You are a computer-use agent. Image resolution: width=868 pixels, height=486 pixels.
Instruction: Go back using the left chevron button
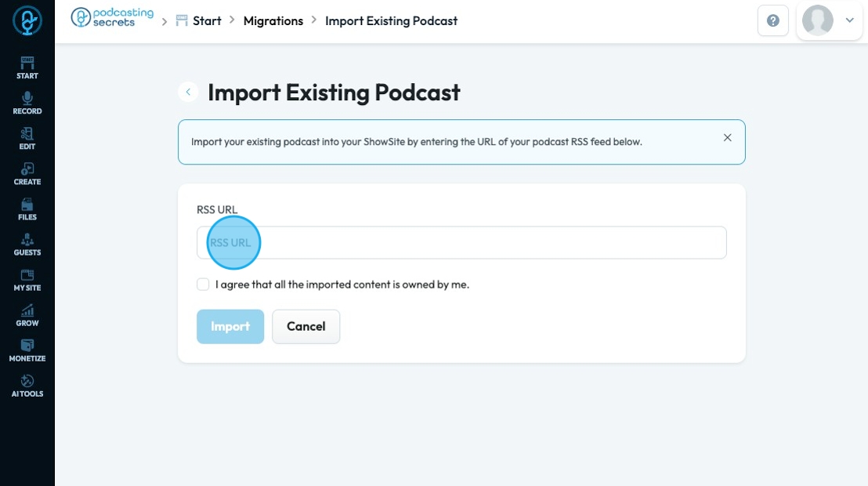point(188,92)
